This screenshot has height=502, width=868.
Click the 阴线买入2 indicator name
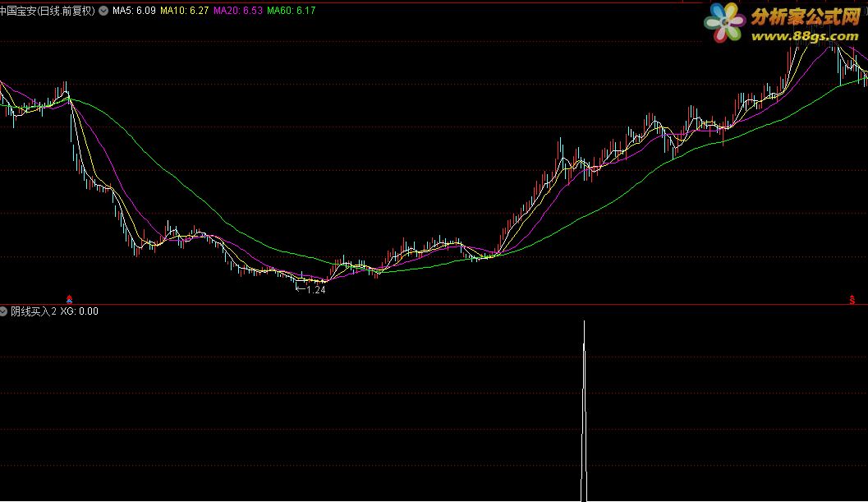34,311
